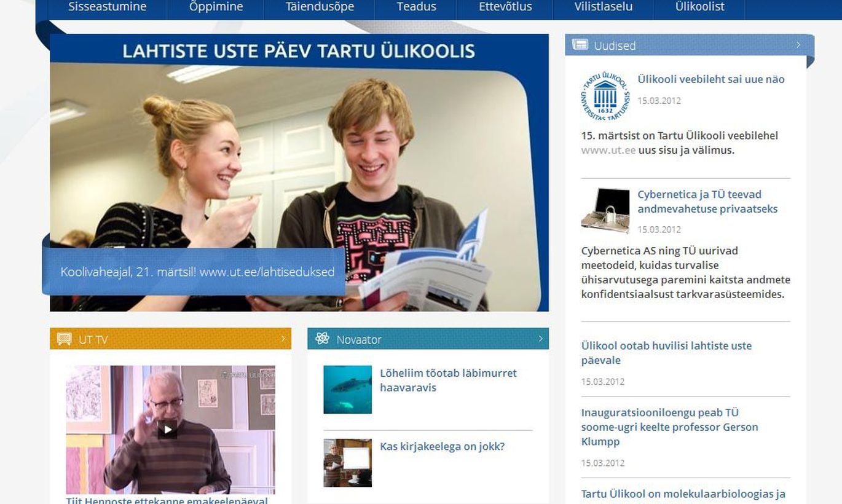The width and height of the screenshot is (842, 504).
Task: Click the UT TV screen icon
Action: (x=64, y=339)
